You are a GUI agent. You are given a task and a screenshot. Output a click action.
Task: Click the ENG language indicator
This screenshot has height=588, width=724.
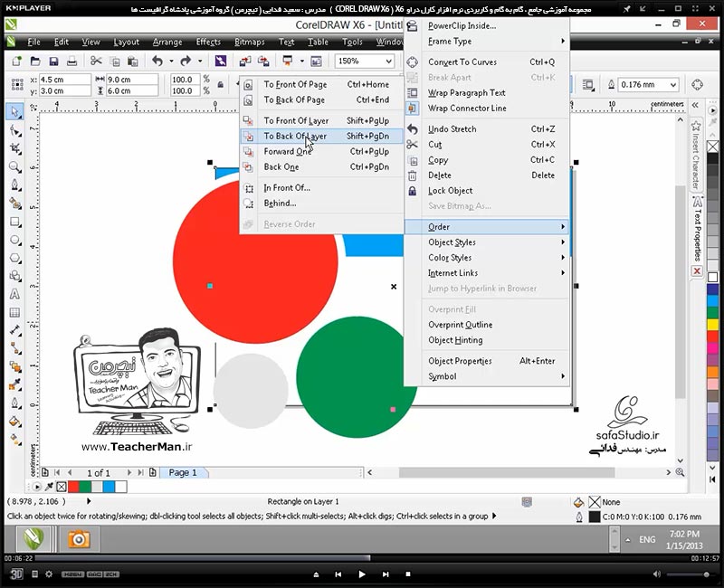647,539
